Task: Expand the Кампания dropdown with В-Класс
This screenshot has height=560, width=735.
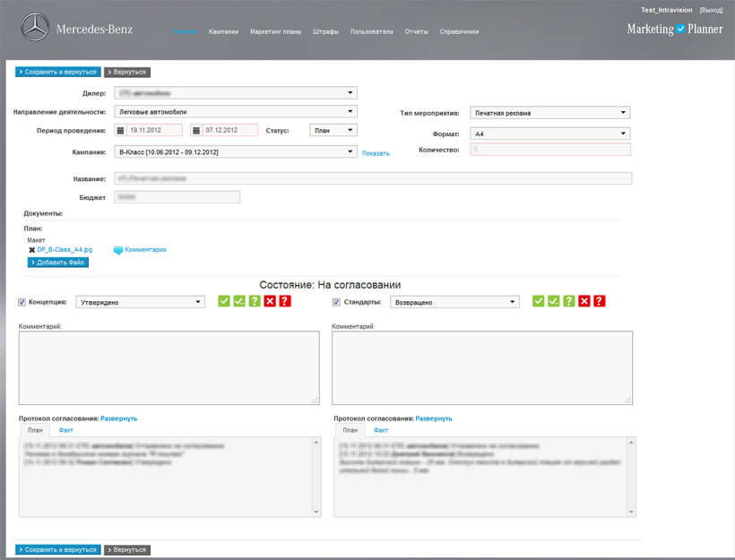Action: (x=236, y=151)
